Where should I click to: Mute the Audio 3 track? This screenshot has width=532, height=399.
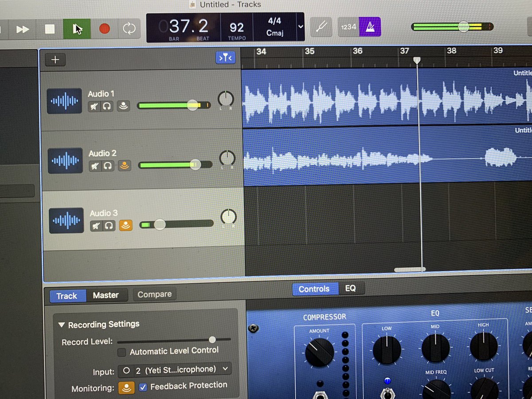click(x=97, y=226)
